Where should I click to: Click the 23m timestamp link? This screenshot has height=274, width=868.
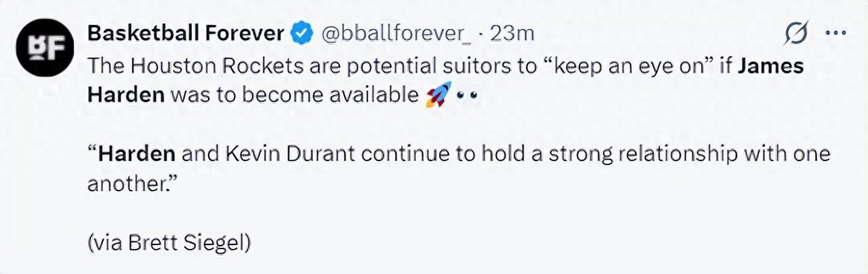[x=513, y=33]
